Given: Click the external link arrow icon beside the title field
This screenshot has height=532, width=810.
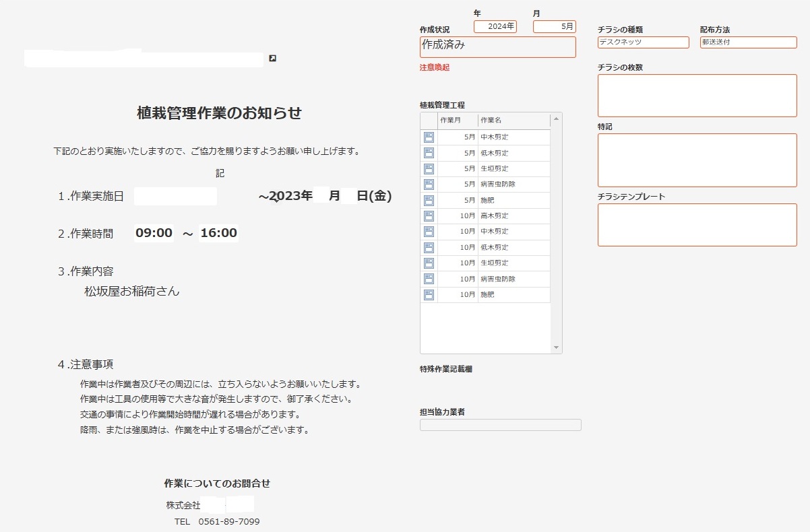Looking at the screenshot, I should pos(272,59).
